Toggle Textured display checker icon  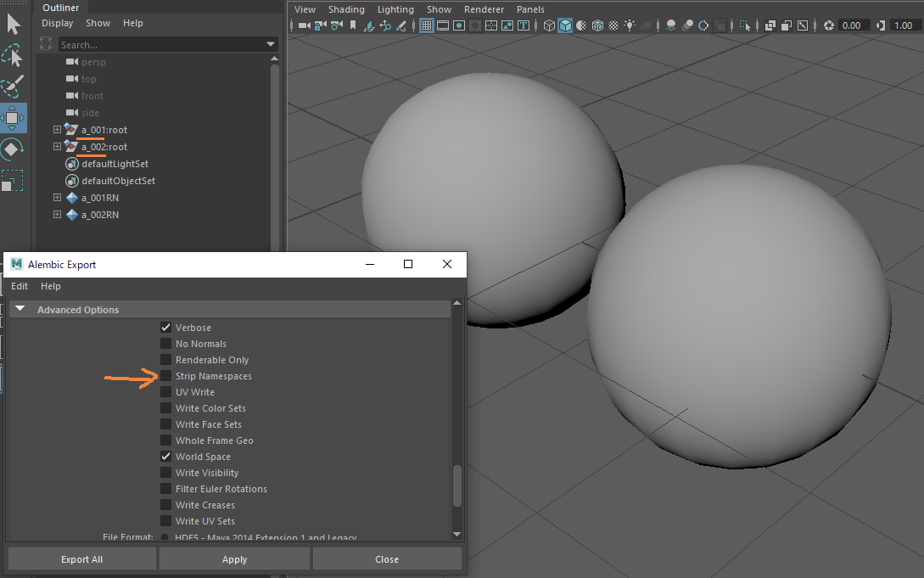613,25
